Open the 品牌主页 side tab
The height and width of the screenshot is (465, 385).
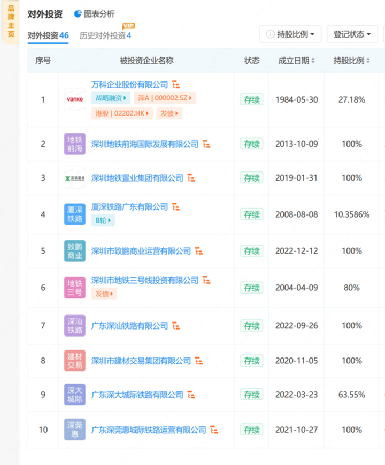tap(11, 21)
